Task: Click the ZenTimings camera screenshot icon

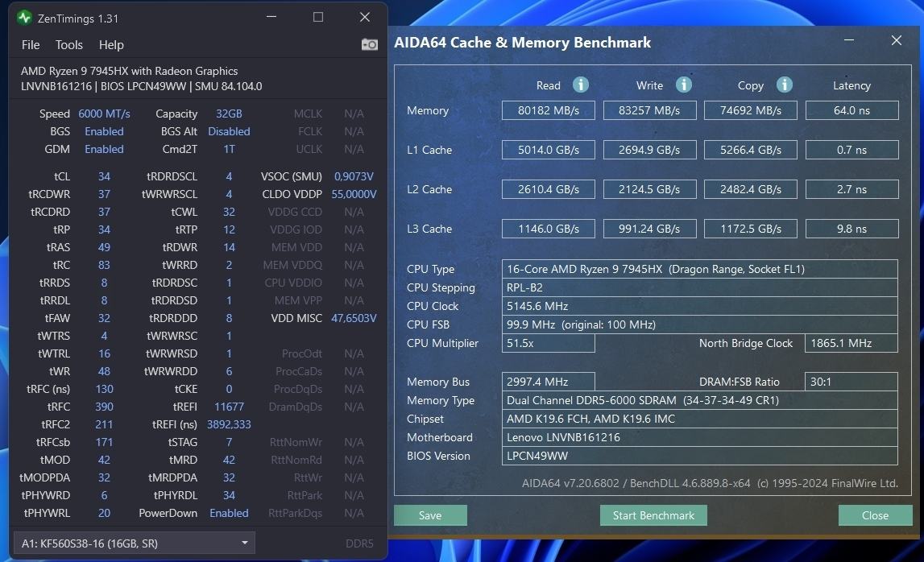Action: tap(370, 45)
